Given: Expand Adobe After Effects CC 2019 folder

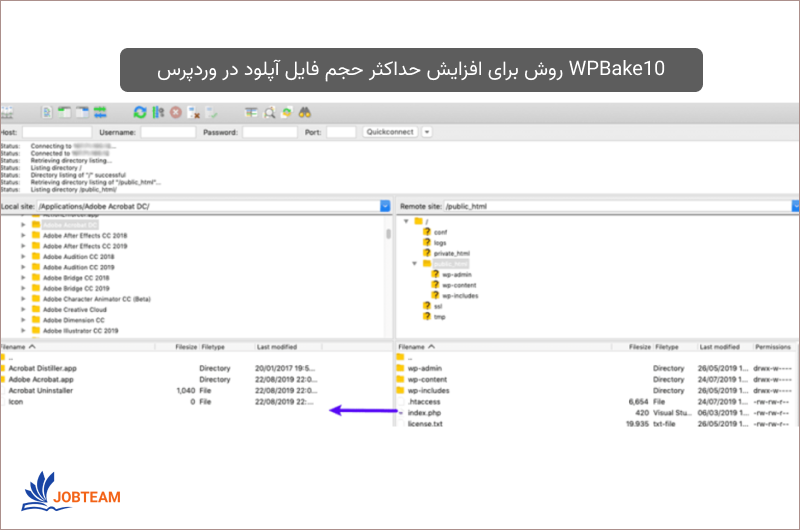Looking at the screenshot, I should tap(23, 246).
